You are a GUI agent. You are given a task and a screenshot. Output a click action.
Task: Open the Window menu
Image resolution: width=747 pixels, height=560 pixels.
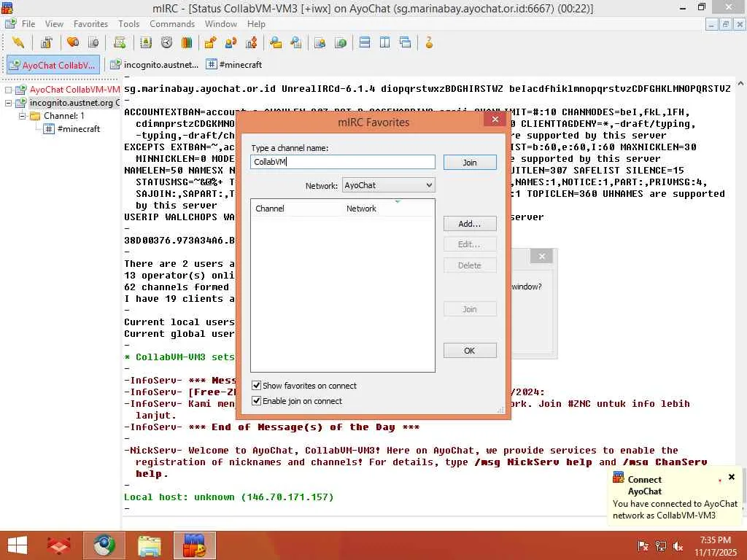(220, 24)
